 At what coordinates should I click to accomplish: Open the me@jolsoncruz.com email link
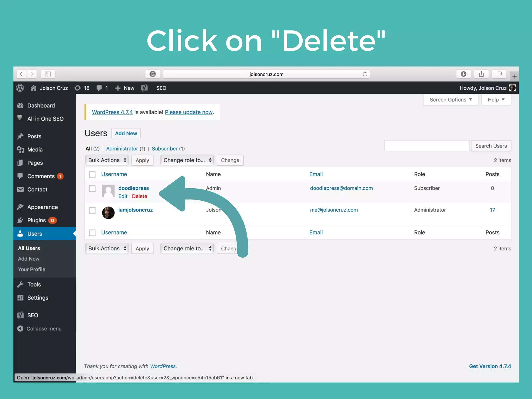coord(334,210)
